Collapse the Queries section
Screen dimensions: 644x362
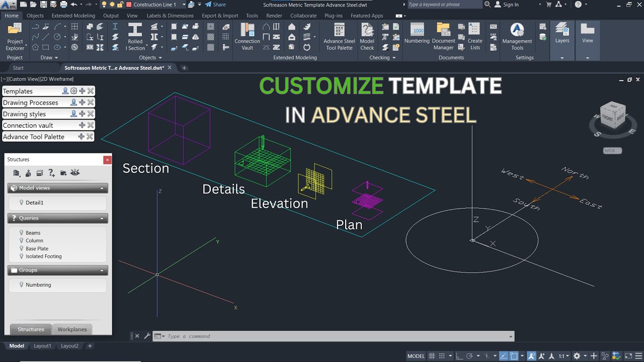click(102, 218)
